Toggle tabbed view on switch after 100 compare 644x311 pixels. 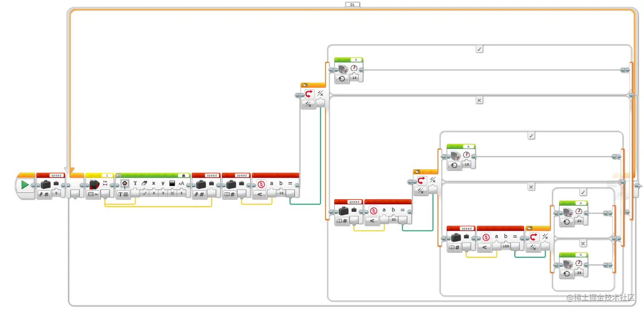pos(529,228)
